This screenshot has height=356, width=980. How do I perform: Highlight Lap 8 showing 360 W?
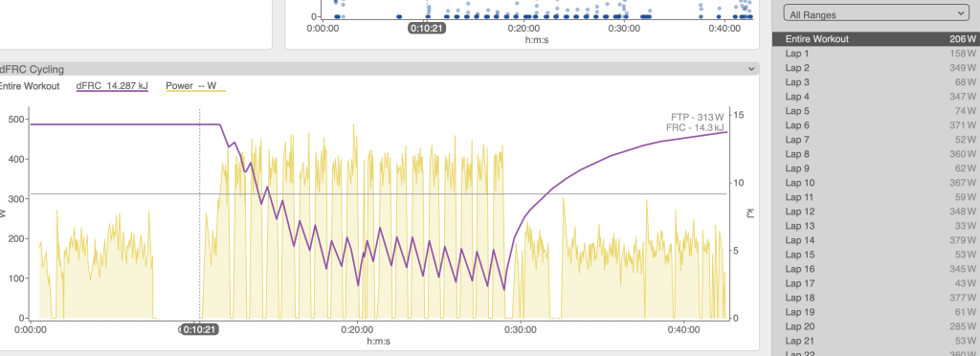coord(877,154)
